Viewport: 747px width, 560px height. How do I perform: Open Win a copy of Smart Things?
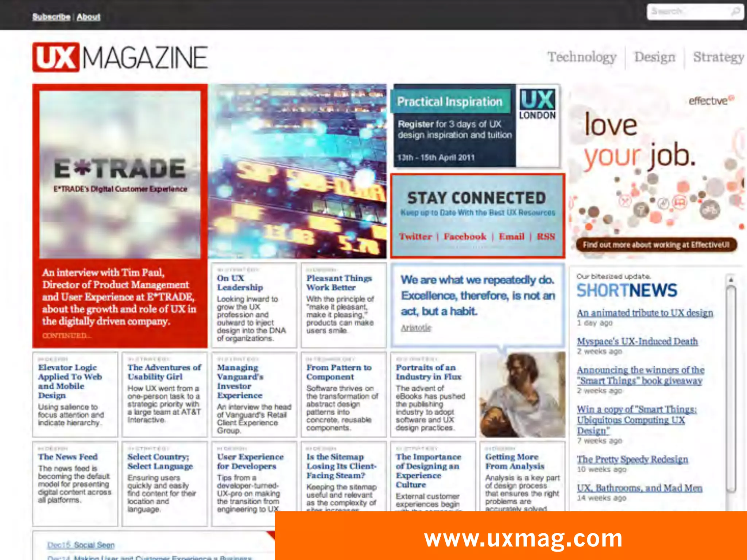click(x=636, y=420)
